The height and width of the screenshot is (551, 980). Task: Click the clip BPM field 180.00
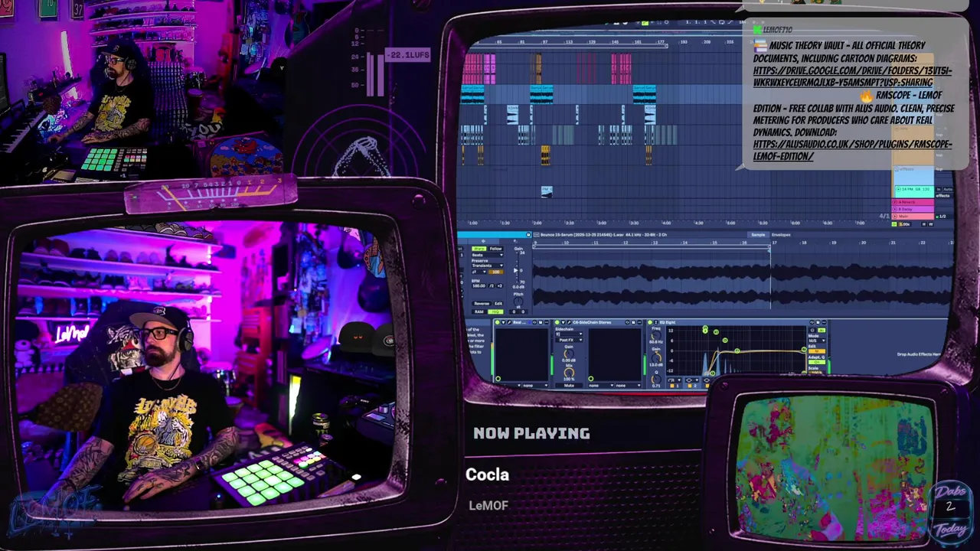(x=479, y=285)
